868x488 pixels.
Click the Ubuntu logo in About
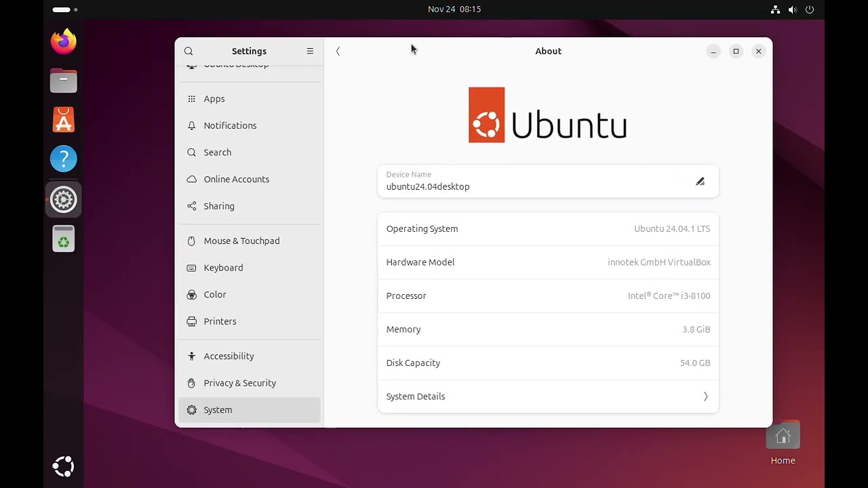548,115
